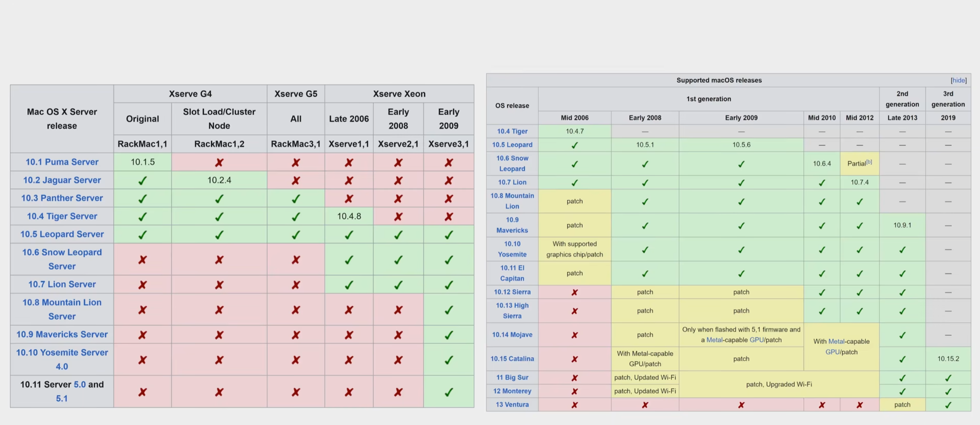Open the 10.11 El Capitan link

coord(512,273)
